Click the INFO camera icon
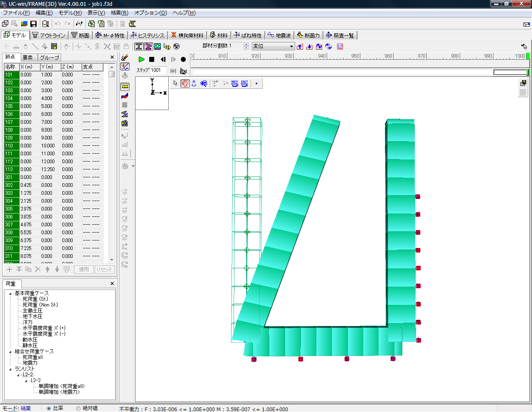This screenshot has width=532, height=412. click(234, 83)
